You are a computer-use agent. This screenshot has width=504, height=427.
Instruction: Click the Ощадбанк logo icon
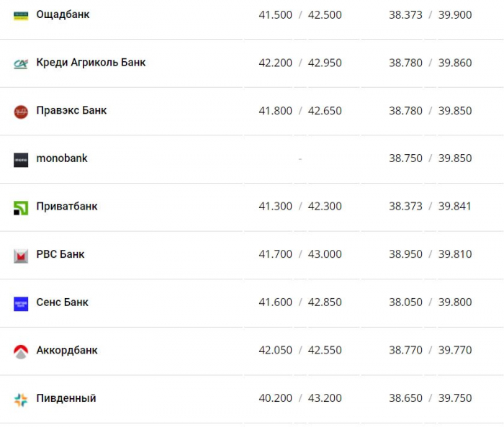coord(21,15)
